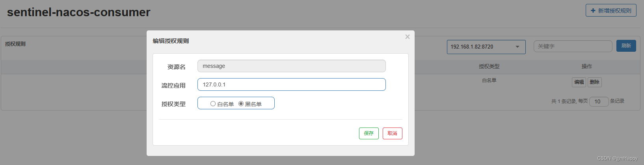Close the 编辑授权规则 dialog with X

pos(408,37)
